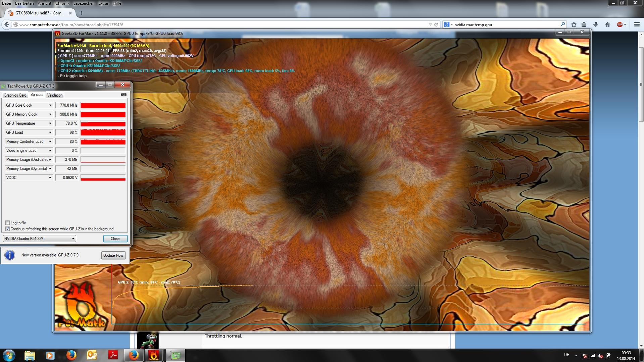The height and width of the screenshot is (362, 644).
Task: Open Adobe Reader from the taskbar
Action: (113, 355)
